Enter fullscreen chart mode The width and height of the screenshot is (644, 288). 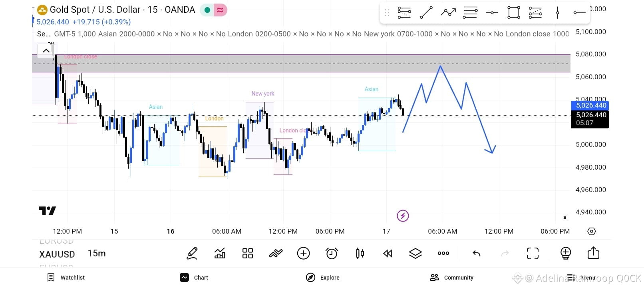[x=533, y=253]
